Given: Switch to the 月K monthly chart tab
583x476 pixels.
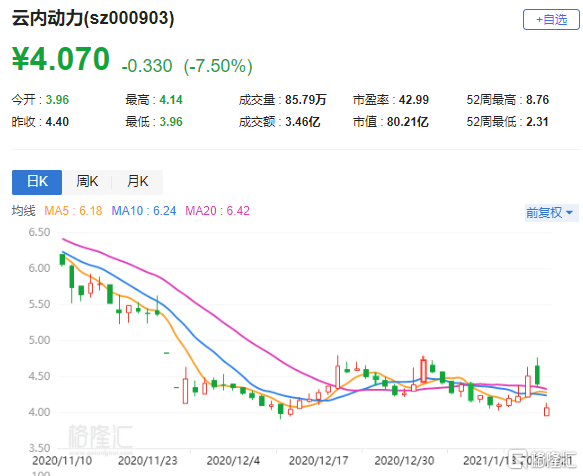Looking at the screenshot, I should point(137,182).
